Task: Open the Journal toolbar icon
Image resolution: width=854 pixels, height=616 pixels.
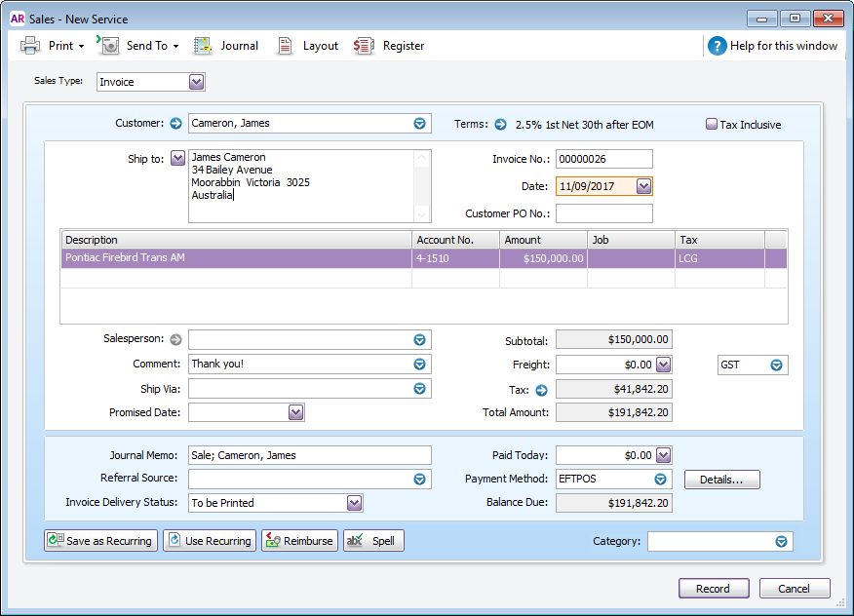Action: coord(203,46)
